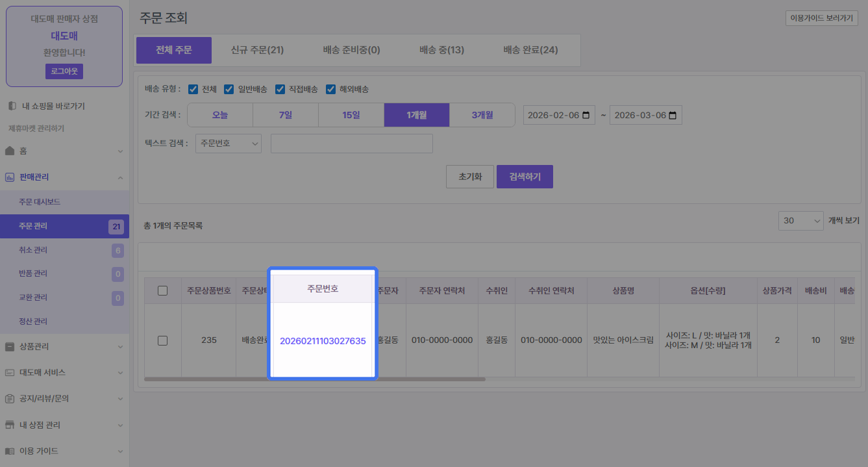Click the 이용 가이드 book icon
The image size is (868, 467).
[10, 451]
